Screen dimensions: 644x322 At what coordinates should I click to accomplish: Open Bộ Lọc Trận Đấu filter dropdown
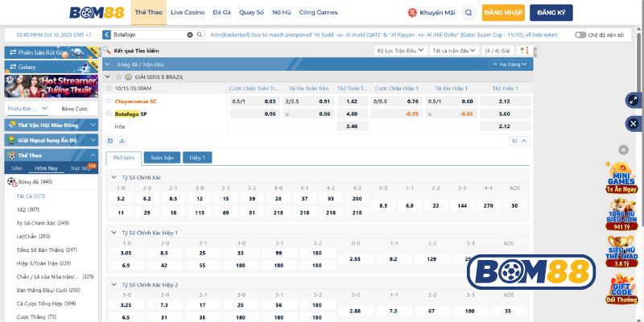[x=400, y=50]
